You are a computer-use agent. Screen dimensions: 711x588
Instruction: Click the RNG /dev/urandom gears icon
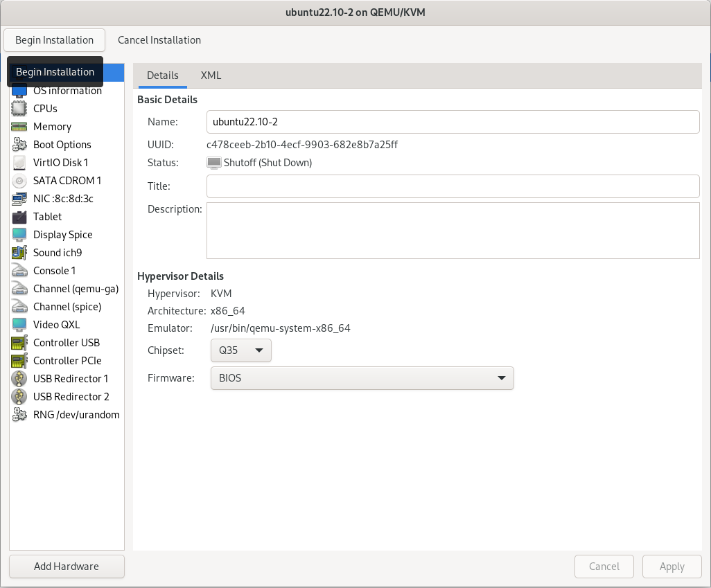click(x=19, y=415)
